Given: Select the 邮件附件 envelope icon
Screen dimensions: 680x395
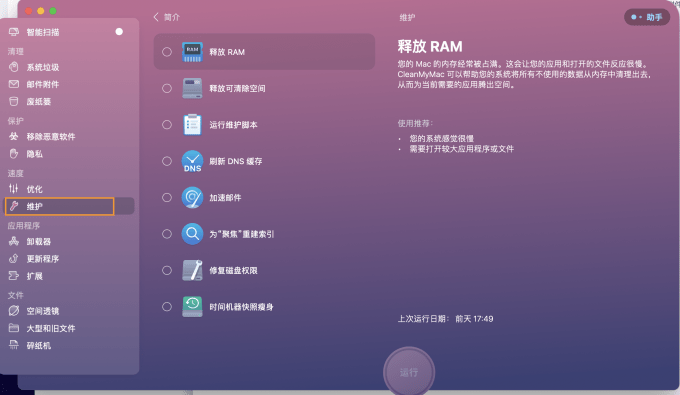Looking at the screenshot, I should tap(14, 84).
